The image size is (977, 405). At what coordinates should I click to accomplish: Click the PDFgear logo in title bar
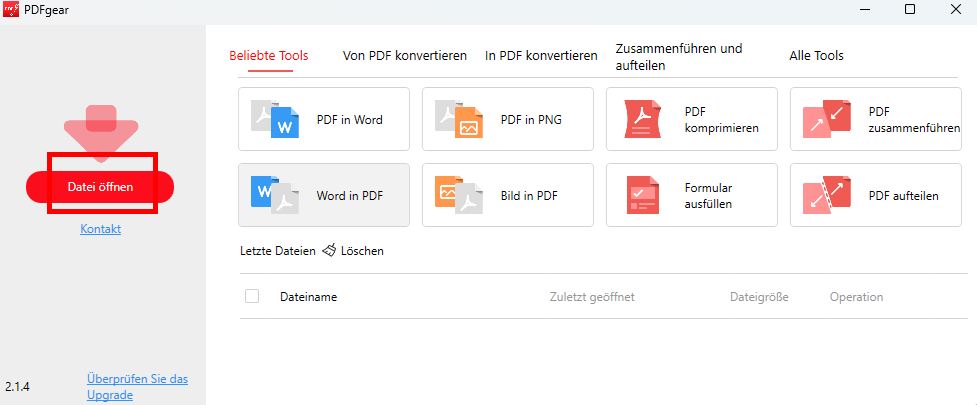(x=11, y=9)
